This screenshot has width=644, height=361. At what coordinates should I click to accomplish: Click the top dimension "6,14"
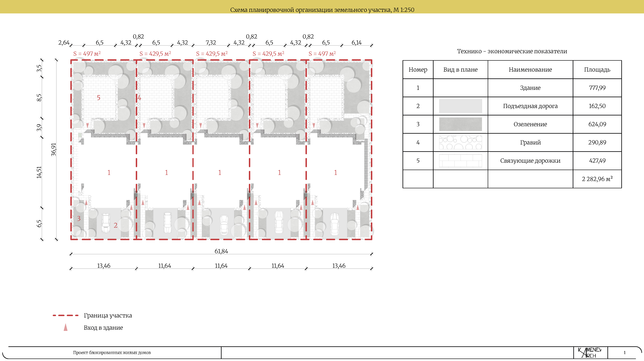pyautogui.click(x=357, y=43)
